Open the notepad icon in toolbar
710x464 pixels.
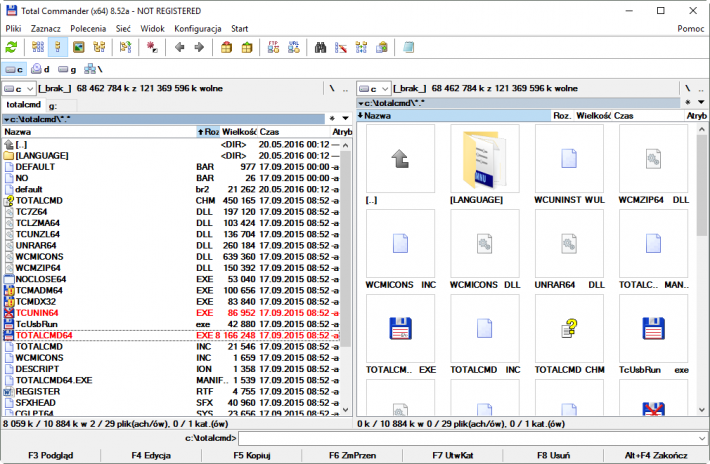click(x=408, y=47)
